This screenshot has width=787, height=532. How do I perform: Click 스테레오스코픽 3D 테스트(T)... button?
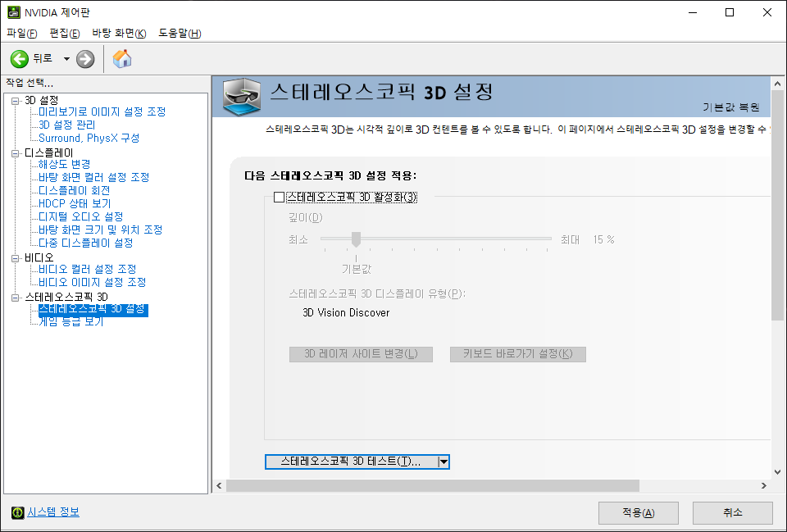click(351, 462)
